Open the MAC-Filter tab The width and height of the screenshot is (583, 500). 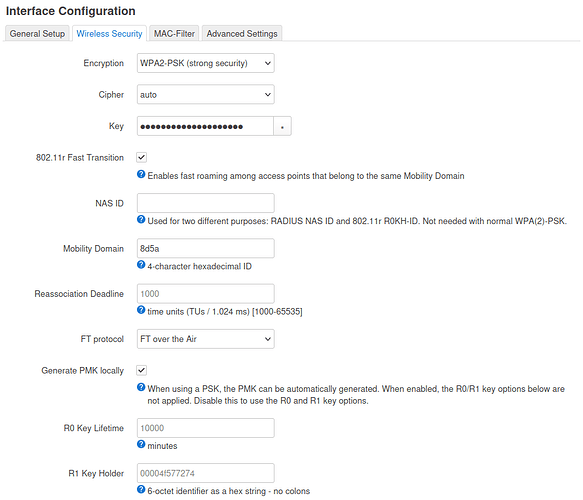[174, 33]
